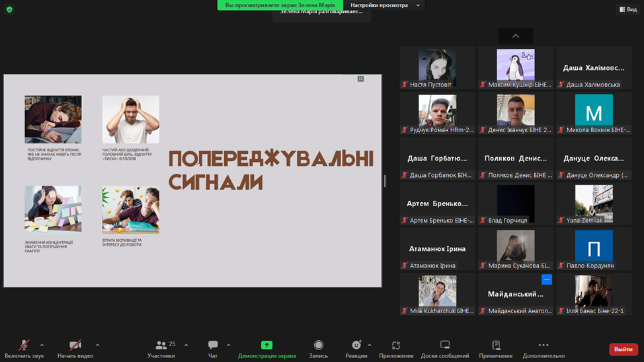Click the divider handle beside shared screen
The width and height of the screenshot is (644, 362).
(x=385, y=180)
